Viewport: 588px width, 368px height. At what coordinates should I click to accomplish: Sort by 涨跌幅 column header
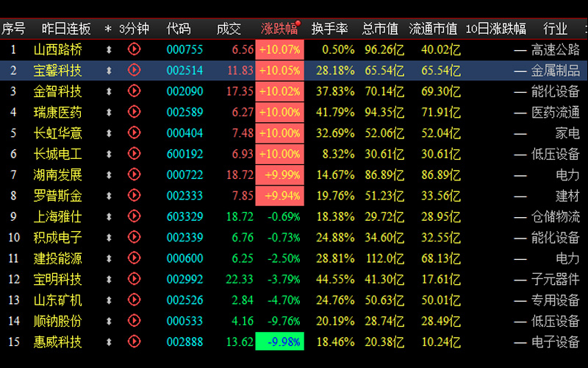[x=279, y=29]
